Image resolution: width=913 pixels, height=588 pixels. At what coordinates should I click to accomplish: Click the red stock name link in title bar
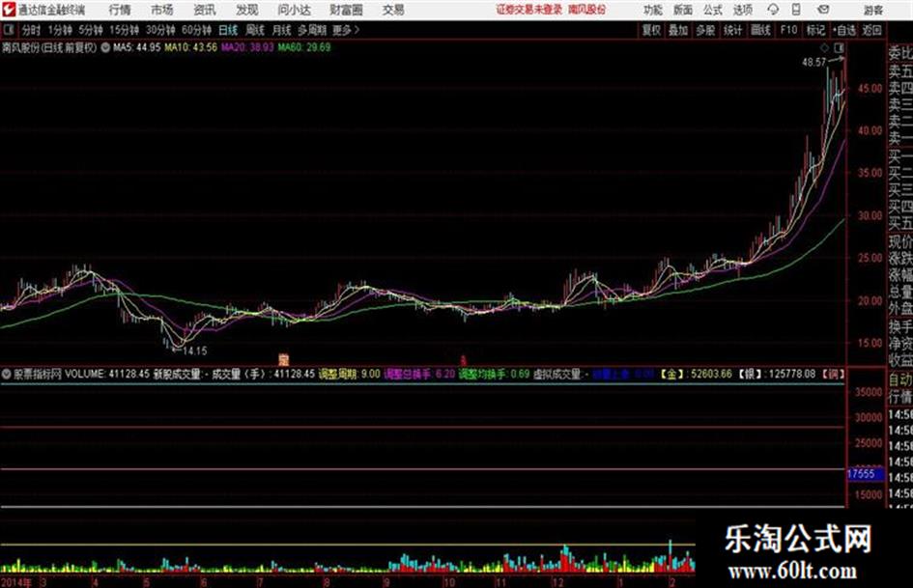(x=587, y=10)
